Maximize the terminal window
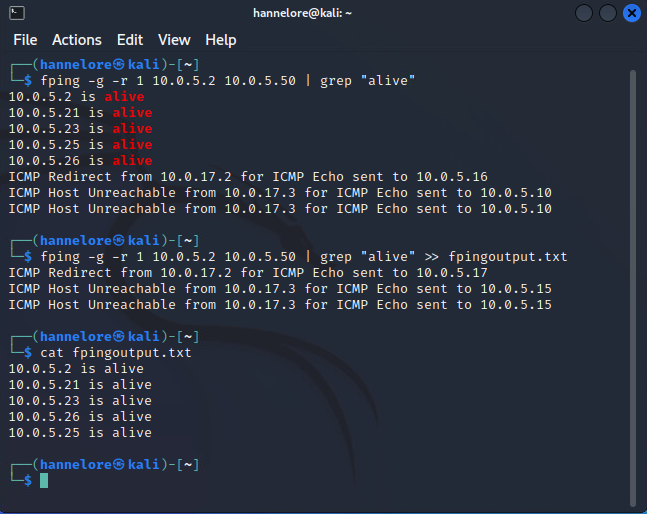 click(x=608, y=13)
